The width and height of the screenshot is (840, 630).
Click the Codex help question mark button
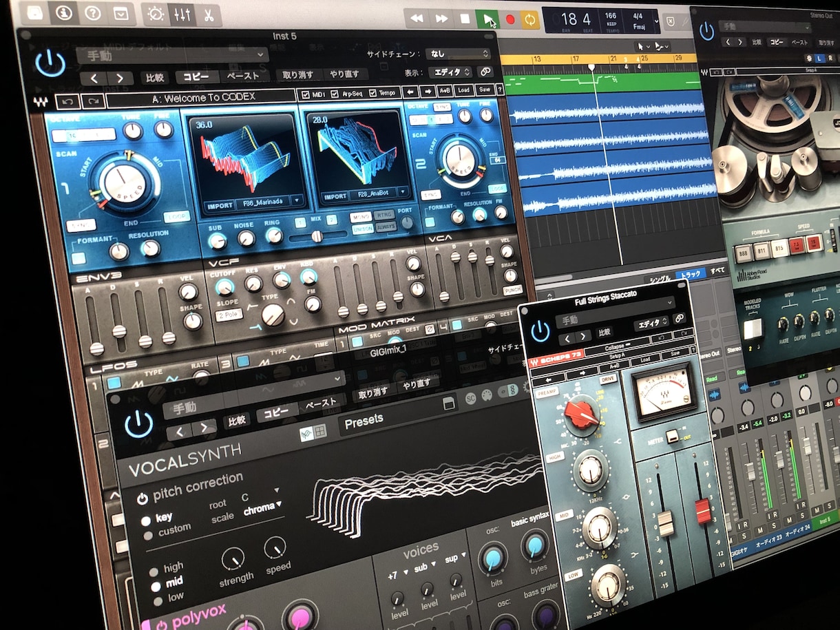pos(498,90)
